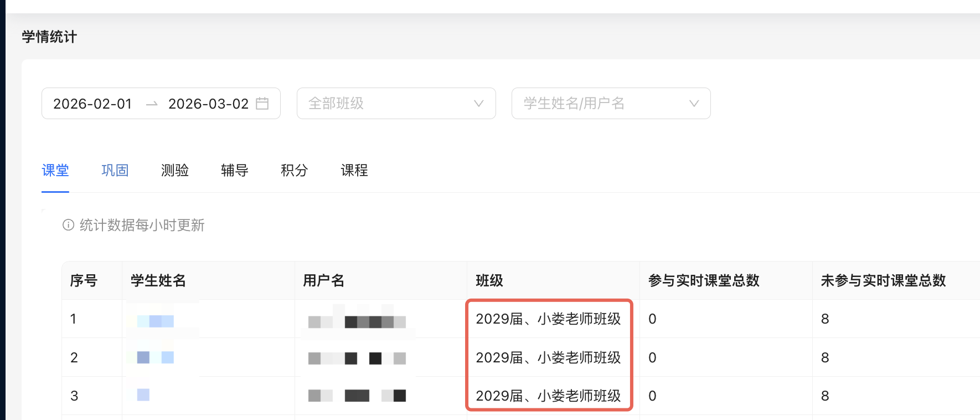This screenshot has width=980, height=420.
Task: Open the 全部班级 class dropdown
Action: click(396, 104)
